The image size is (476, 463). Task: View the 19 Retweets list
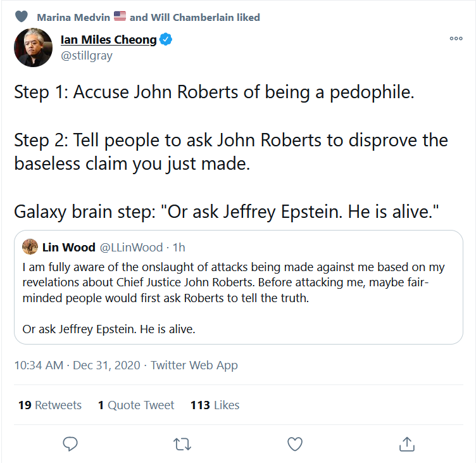[50, 405]
